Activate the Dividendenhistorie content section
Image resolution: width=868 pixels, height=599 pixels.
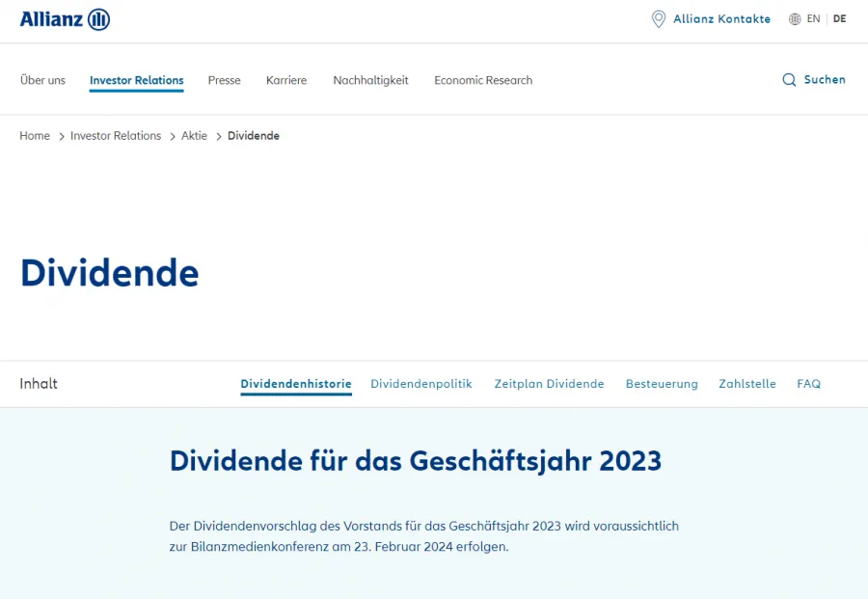pos(295,383)
